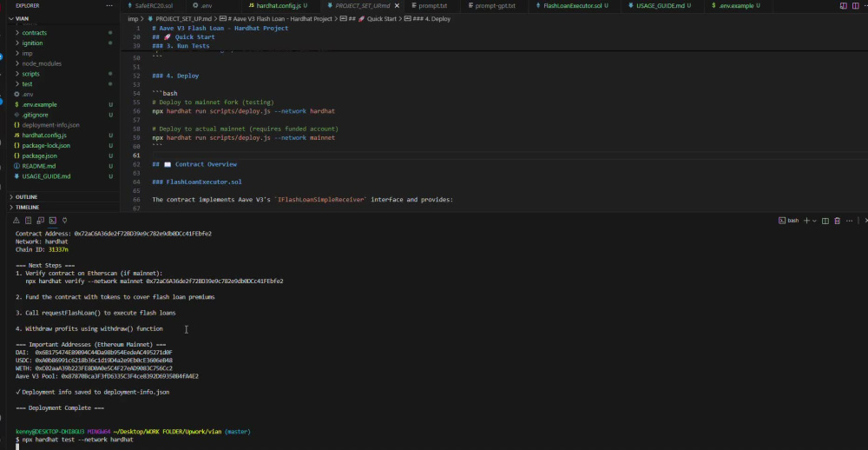Split the editor right

tap(854, 5)
